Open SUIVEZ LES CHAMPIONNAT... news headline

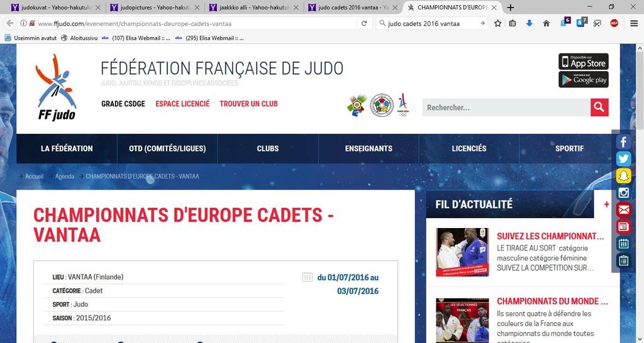pyautogui.click(x=550, y=236)
